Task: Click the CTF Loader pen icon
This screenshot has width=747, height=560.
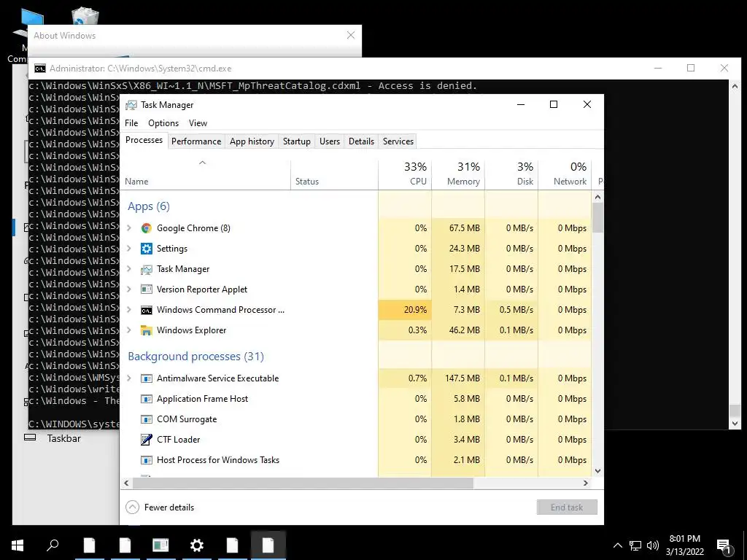Action: click(x=146, y=440)
